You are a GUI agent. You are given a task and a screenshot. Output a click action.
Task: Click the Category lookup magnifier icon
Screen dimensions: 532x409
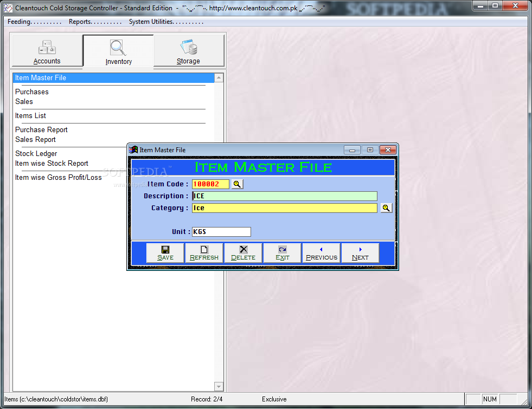pyautogui.click(x=386, y=208)
